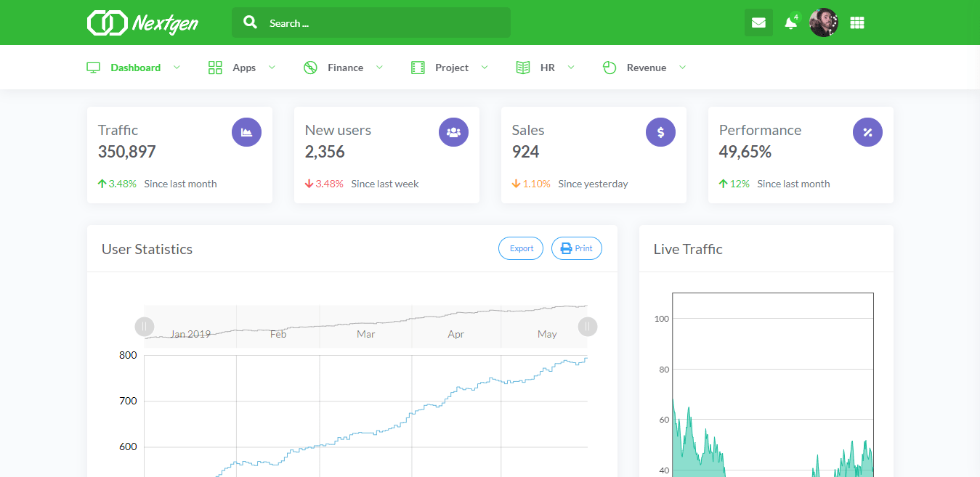The height and width of the screenshot is (477, 980).
Task: Click the purple Traffic chart icon
Action: [246, 131]
